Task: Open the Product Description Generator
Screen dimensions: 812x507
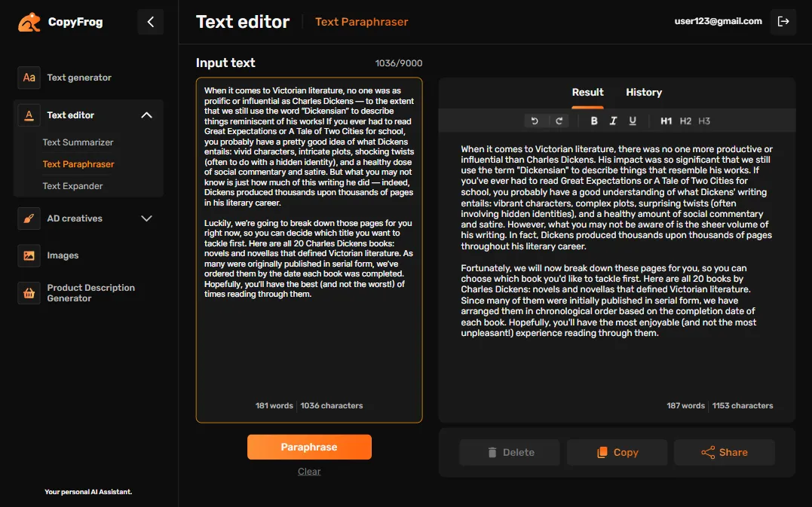Action: [x=90, y=292]
